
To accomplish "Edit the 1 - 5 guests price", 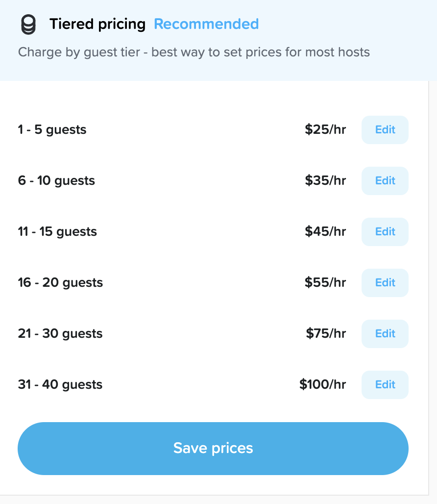I will tap(385, 130).
